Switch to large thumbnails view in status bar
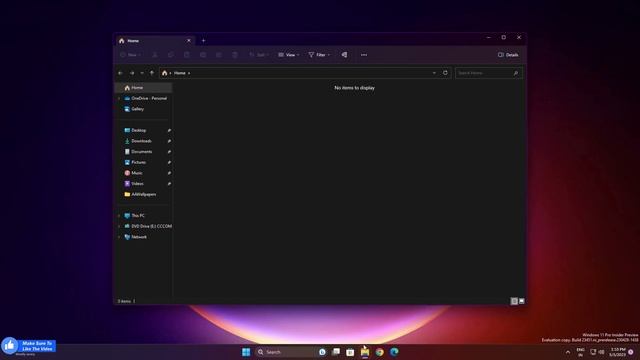 click(521, 301)
